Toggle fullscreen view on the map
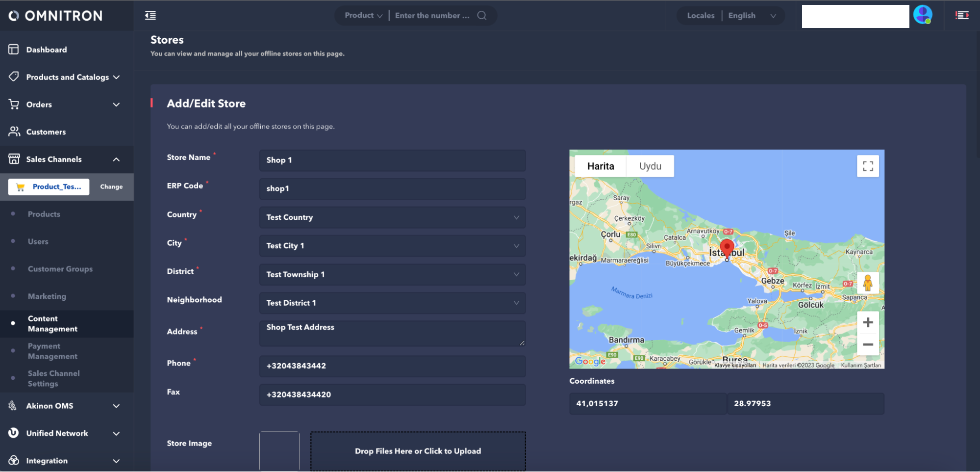The width and height of the screenshot is (980, 472). 867,166
